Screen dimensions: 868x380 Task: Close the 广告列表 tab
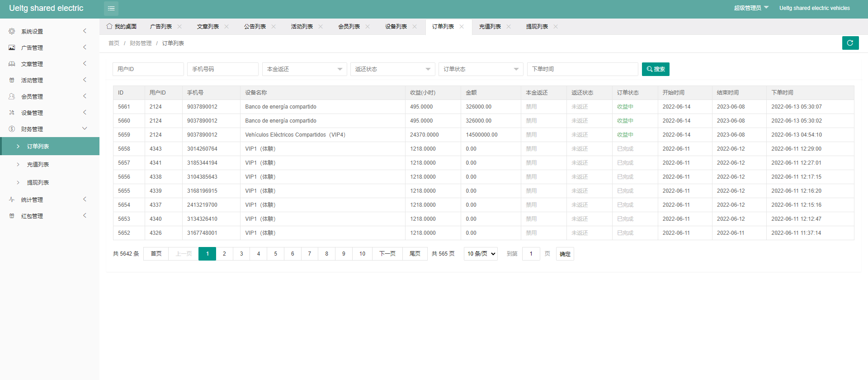click(179, 27)
